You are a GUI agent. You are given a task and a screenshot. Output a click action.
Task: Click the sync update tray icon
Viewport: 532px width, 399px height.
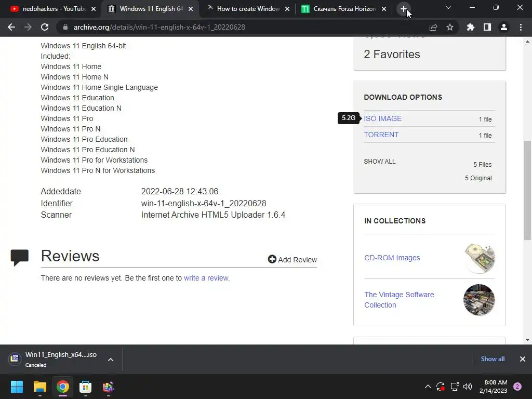point(441,387)
